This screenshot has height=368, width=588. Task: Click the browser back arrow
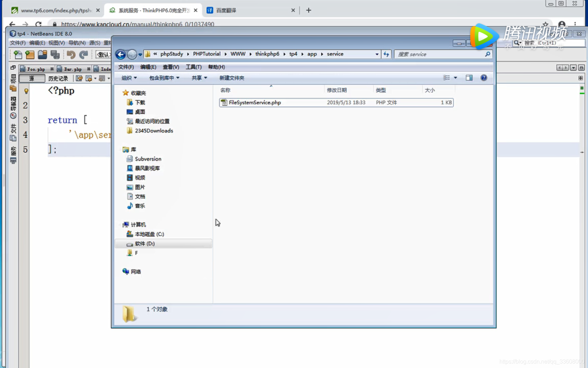pyautogui.click(x=12, y=24)
